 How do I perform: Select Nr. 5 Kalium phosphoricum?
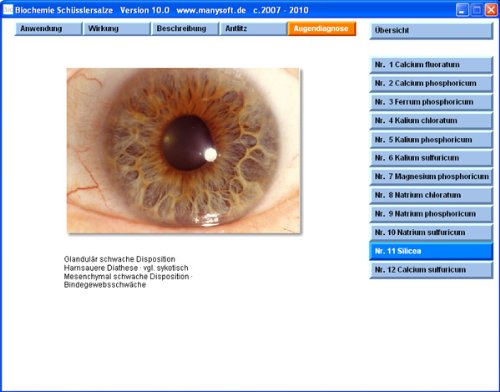pos(431,140)
